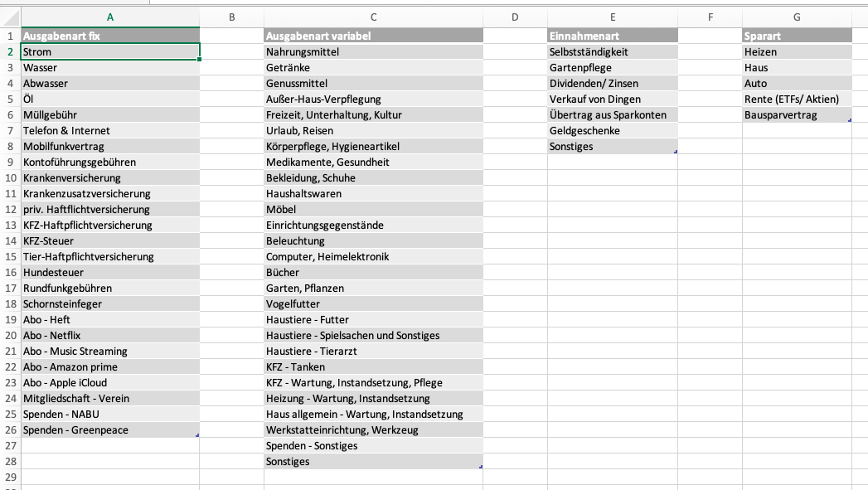Image resolution: width=868 pixels, height=490 pixels.
Task: Select the 'Medikamente, Gesundheit' cell
Action: 374,163
